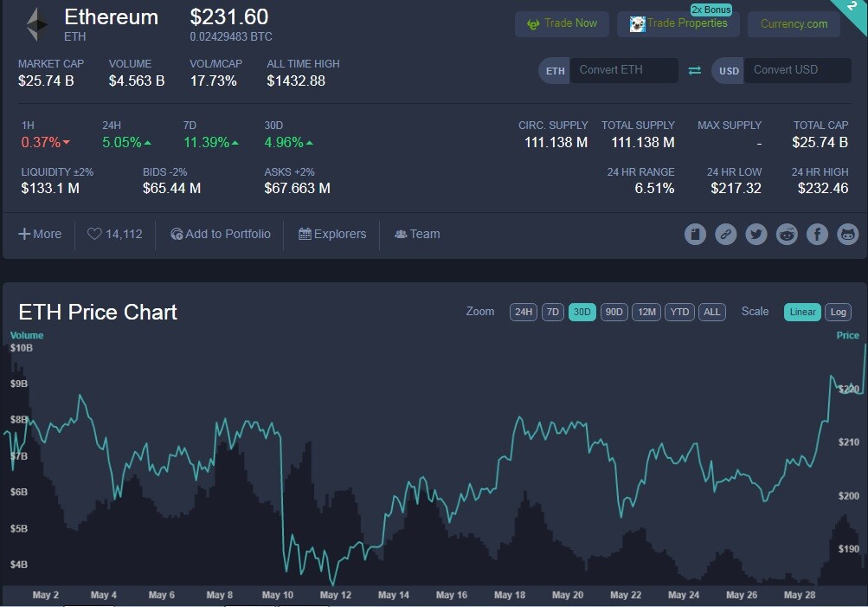Image resolution: width=868 pixels, height=607 pixels.
Task: Click the 2x Bonus badge
Action: (x=711, y=10)
